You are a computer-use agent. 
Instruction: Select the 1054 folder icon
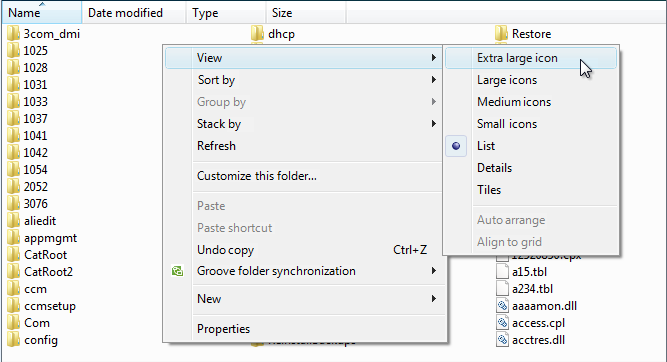(13, 170)
